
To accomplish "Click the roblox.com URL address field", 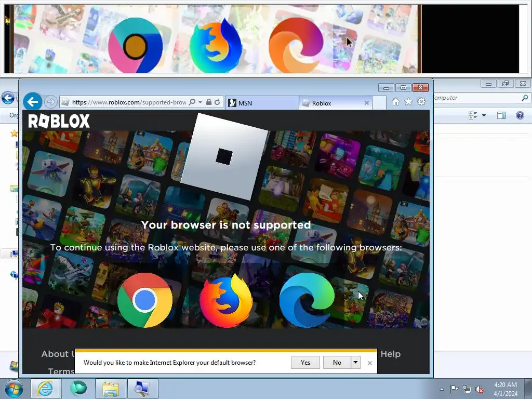I will pos(129,102).
